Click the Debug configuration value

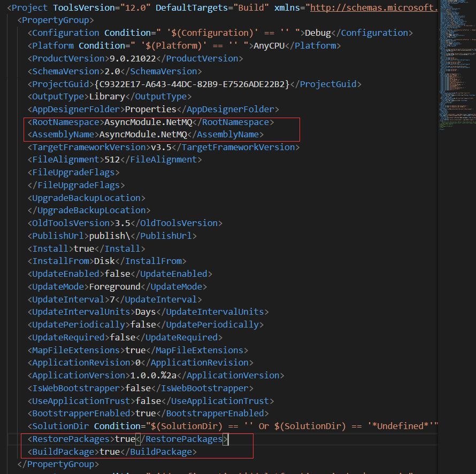[318, 33]
